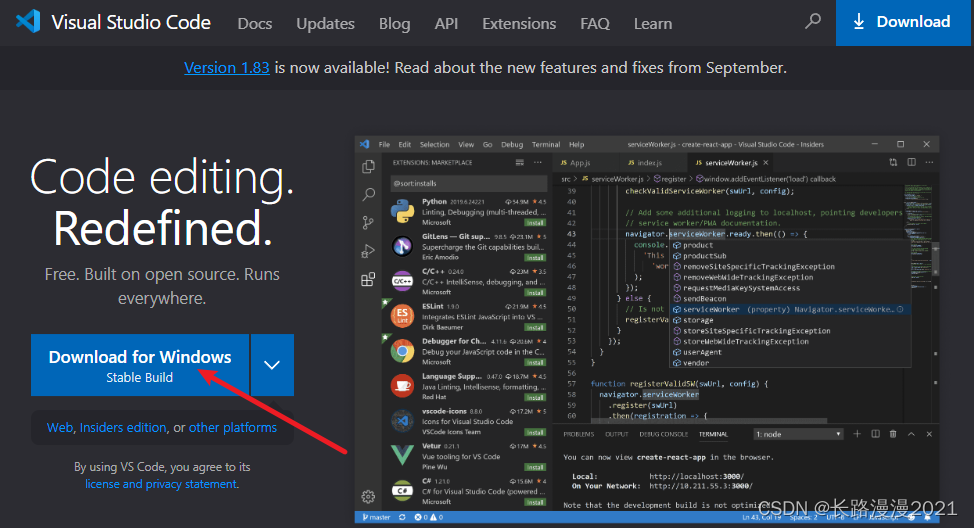Viewport: 974px width, 528px height.
Task: Click the extensions filter icon
Action: point(519,163)
